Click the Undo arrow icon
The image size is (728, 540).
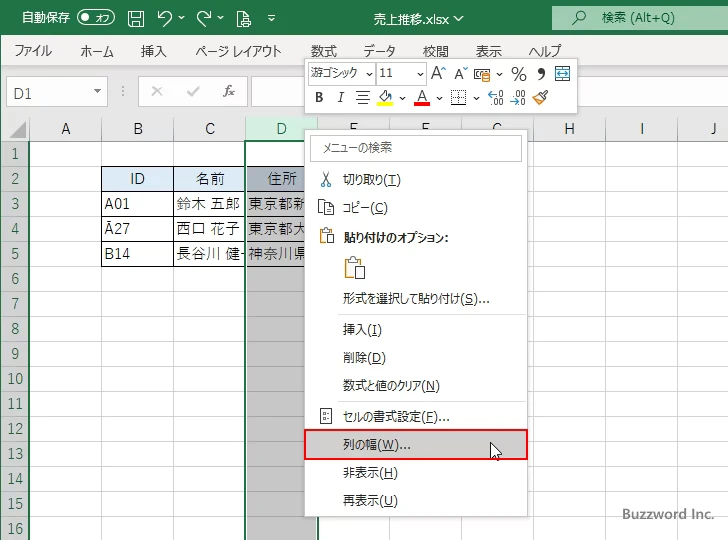(164, 18)
